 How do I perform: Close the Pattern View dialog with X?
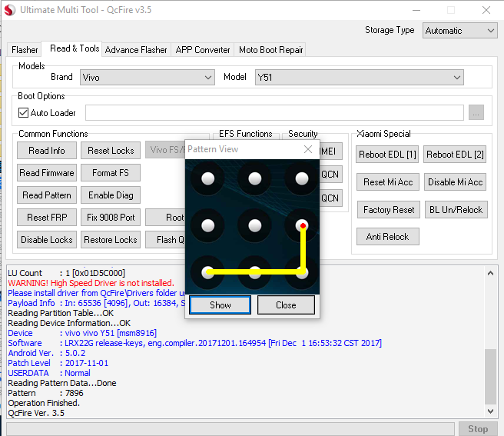tap(308, 149)
